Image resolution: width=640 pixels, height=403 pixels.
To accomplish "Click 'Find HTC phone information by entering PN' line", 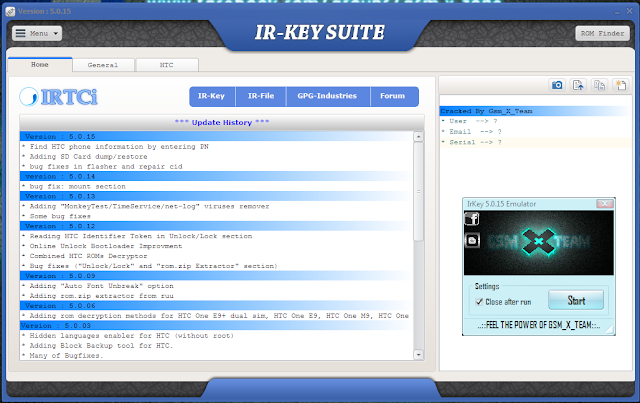I will pyautogui.click(x=116, y=147).
